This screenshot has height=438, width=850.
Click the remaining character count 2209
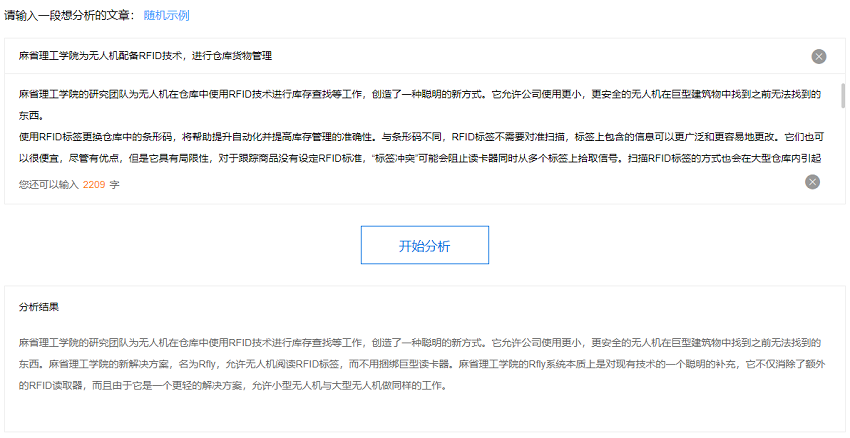tap(93, 185)
